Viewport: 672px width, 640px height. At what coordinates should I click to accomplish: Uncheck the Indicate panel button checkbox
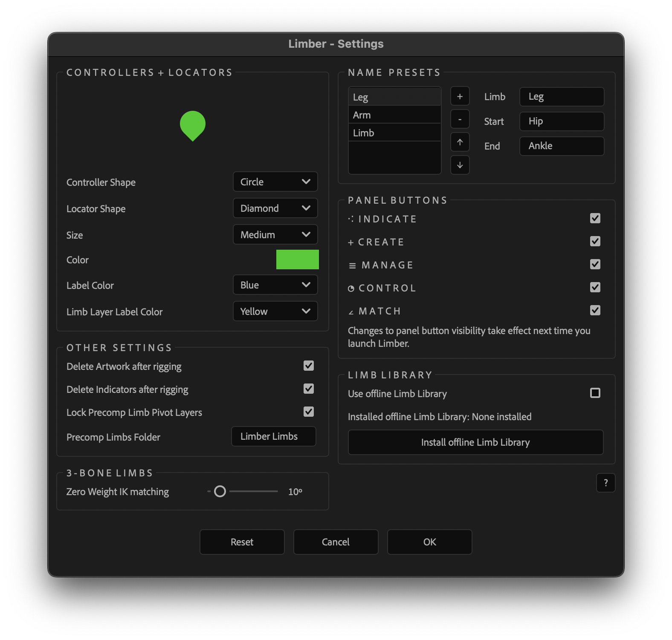pos(595,219)
